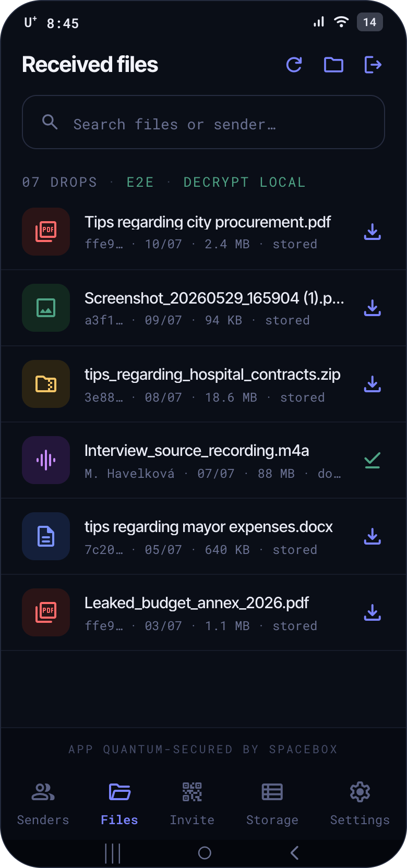The image size is (407, 868).
Task: Tap the 07 DROPS label
Action: pos(59,182)
